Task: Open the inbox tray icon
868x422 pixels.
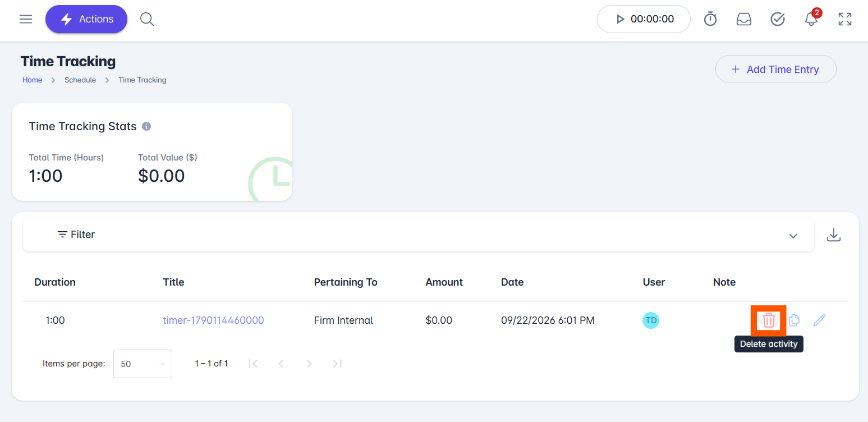Action: (744, 19)
